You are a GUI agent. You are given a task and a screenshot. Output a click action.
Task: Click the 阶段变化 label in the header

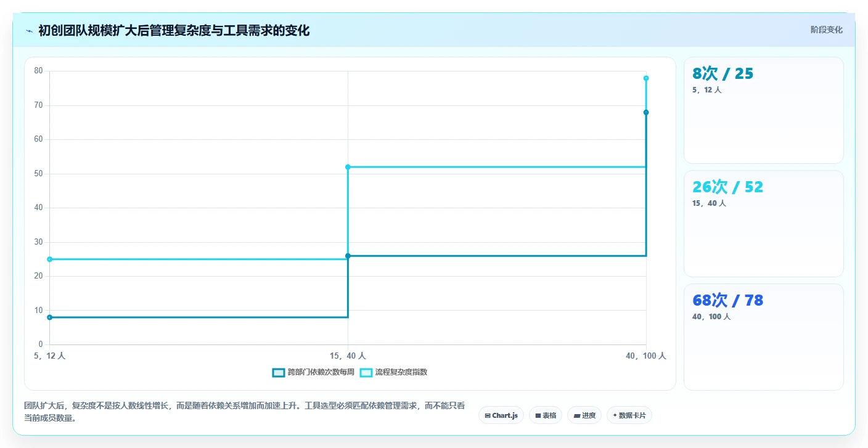point(826,30)
